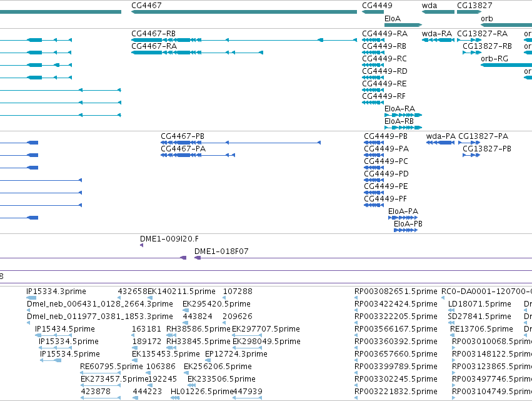Select protein CG4449-PB
This screenshot has height=401, width=532.
[374, 143]
